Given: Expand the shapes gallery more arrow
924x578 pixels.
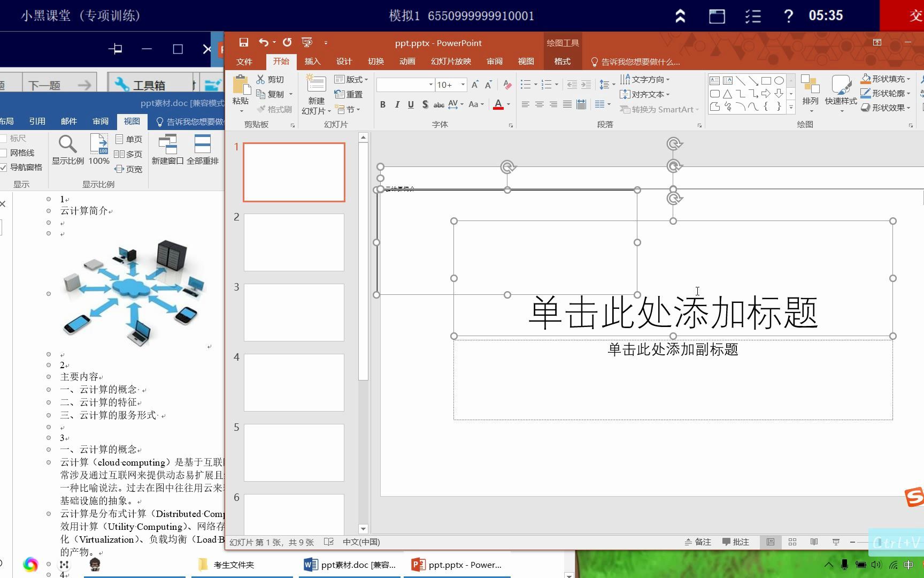Looking at the screenshot, I should tap(791, 107).
